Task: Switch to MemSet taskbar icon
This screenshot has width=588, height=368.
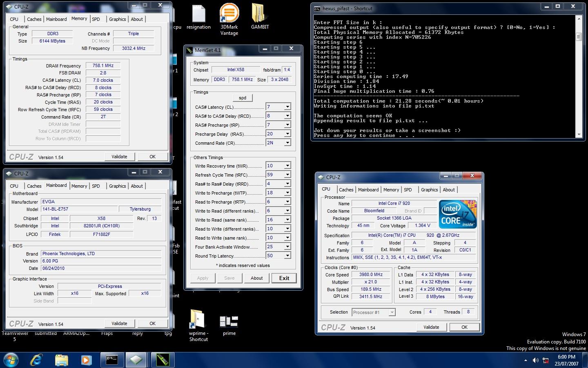Action: click(x=163, y=360)
